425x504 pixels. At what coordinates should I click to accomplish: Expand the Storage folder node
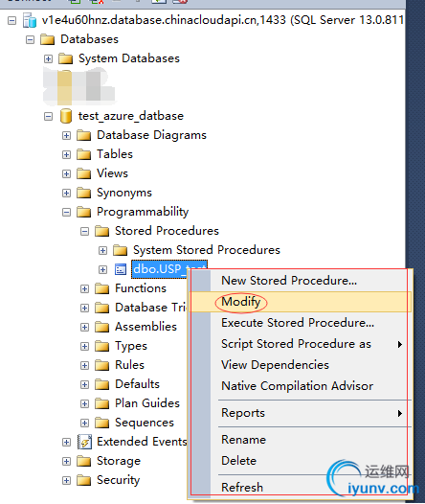click(66, 461)
